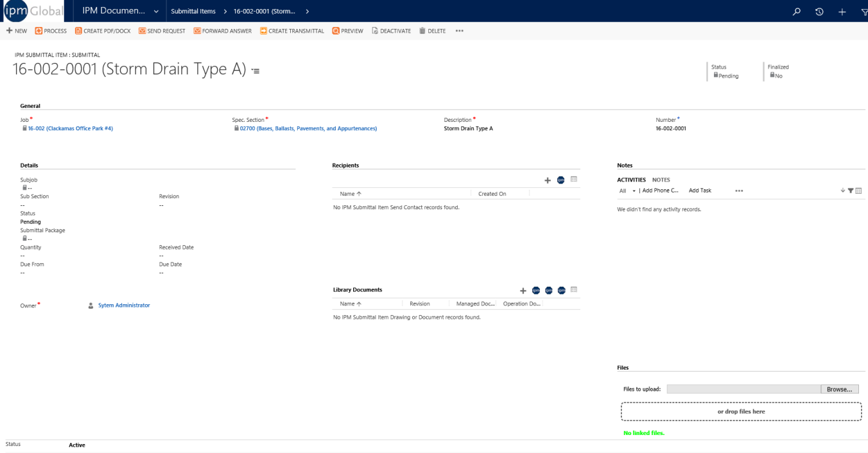Click the quick create plus in the navy bar
868x453 pixels.
[842, 12]
